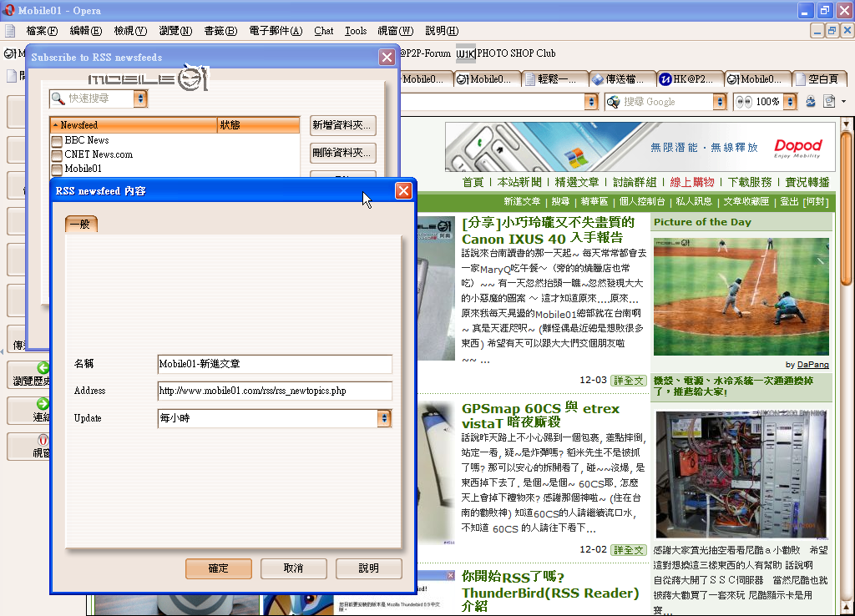Screen dimensions: 855x616
Task: Open 討論群組 link
Action: coord(635,182)
